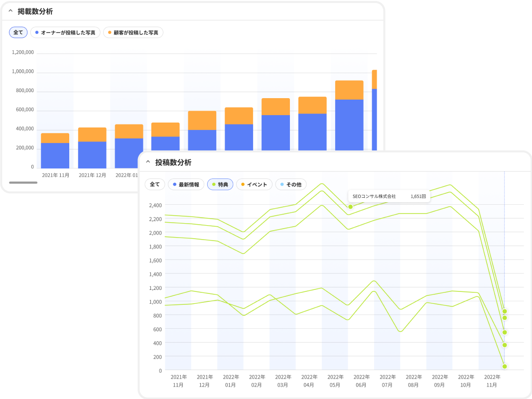Click the イベント filter chip

[254, 184]
